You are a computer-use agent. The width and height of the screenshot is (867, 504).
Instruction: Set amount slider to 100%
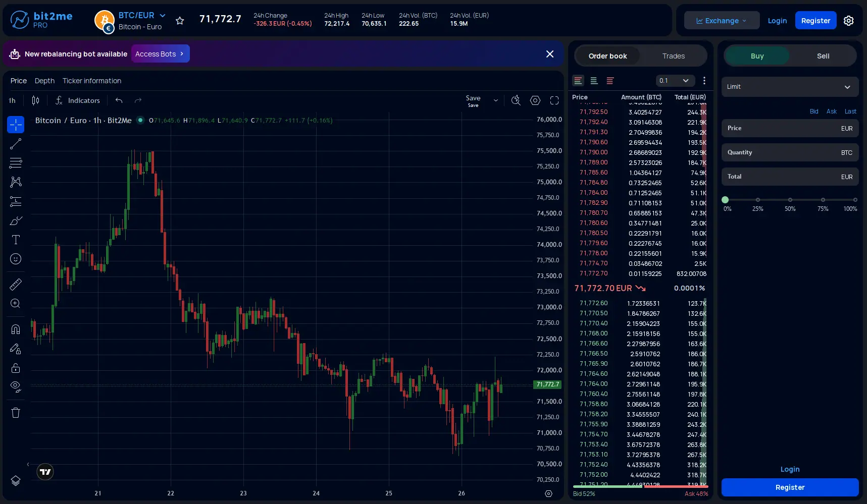click(x=855, y=200)
